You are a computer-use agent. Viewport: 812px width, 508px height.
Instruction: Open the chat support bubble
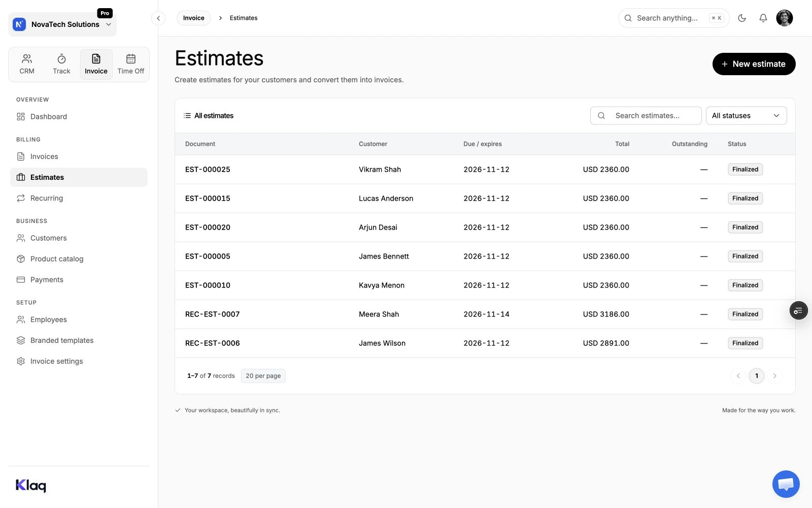(786, 484)
